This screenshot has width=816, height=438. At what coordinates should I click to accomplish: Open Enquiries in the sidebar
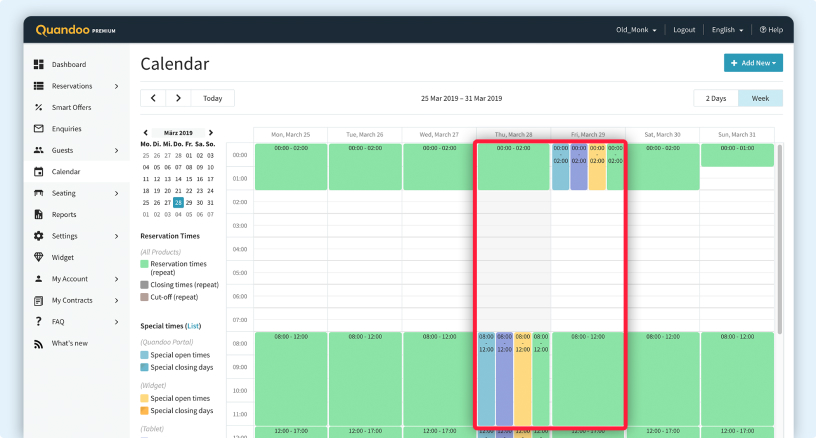click(67, 128)
